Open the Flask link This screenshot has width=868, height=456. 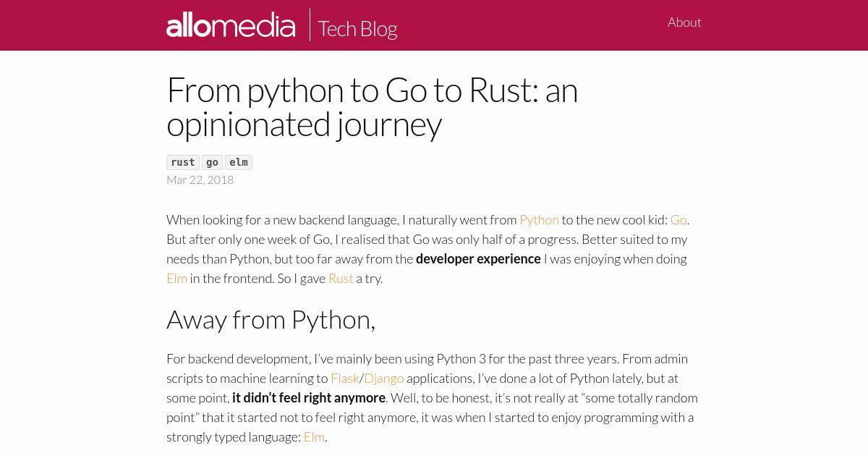[345, 378]
